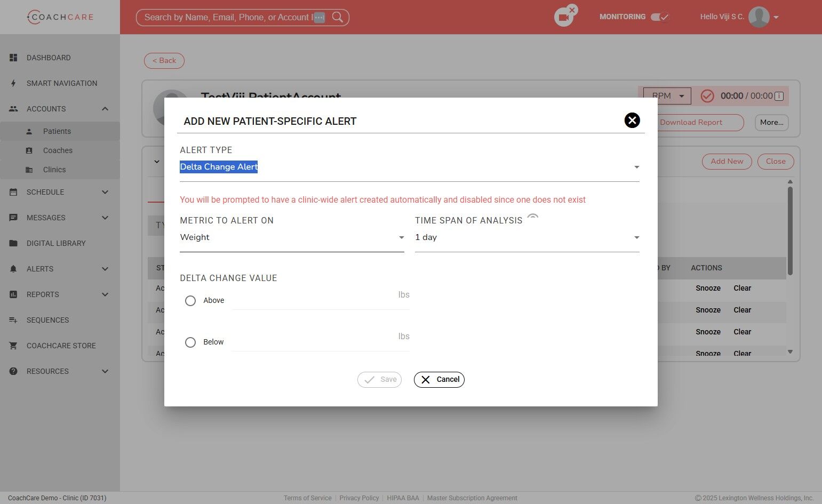Select the Above radio button

point(190,301)
